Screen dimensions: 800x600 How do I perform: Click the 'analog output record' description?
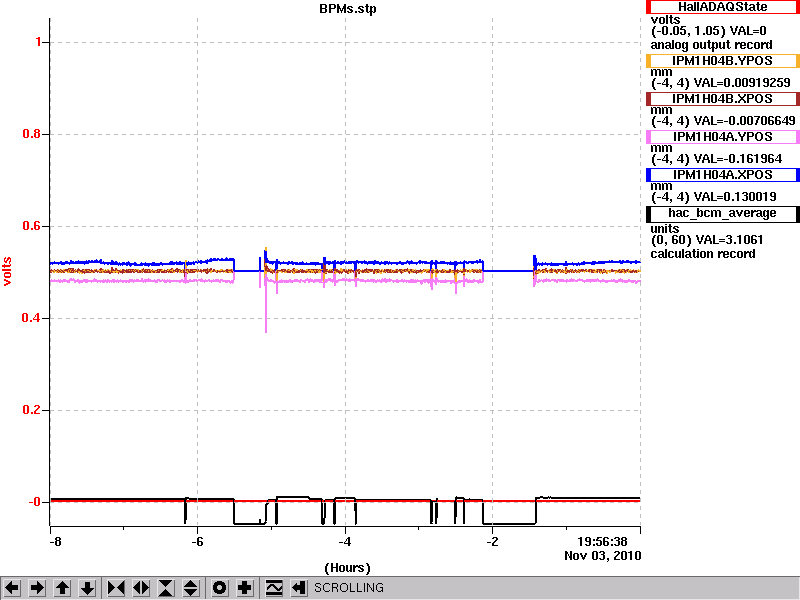(711, 45)
